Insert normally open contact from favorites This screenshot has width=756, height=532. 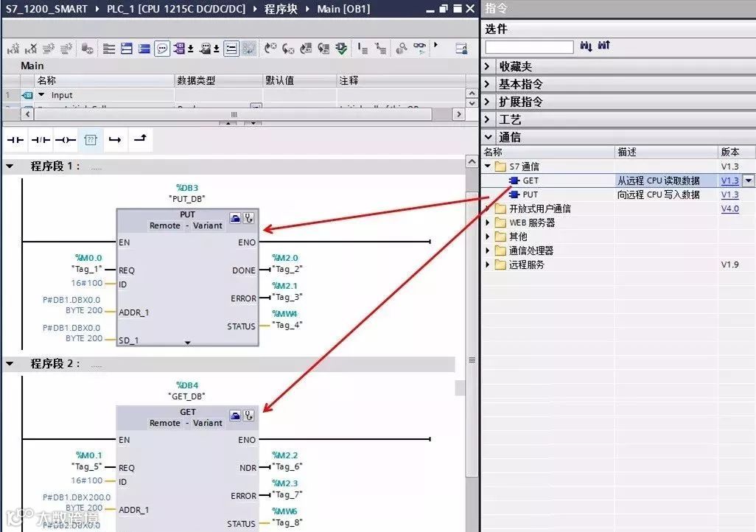[15, 140]
